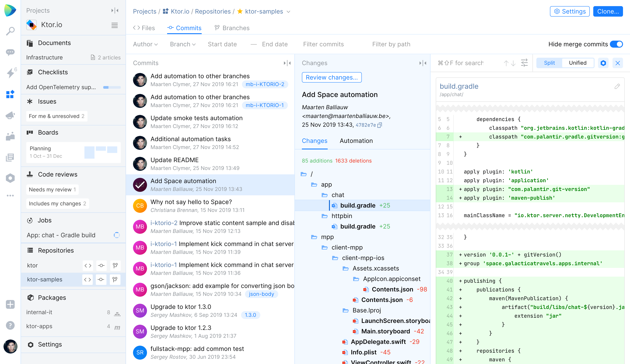Switch diff view to Unified
Viewport: 630px width, 364px height.
[577, 63]
